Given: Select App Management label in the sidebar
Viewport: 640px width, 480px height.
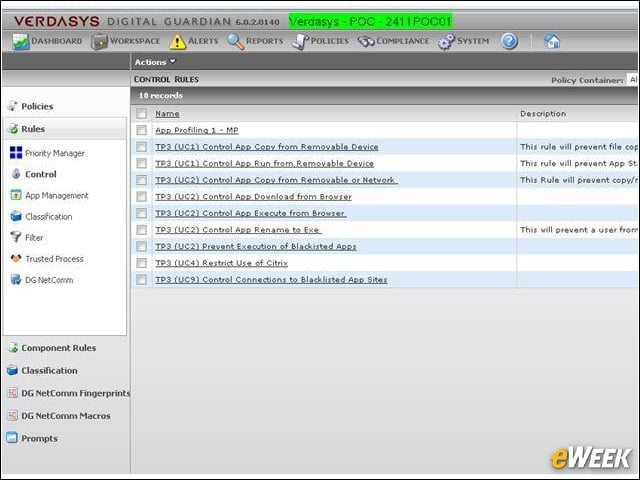Looking at the screenshot, I should 57,196.
